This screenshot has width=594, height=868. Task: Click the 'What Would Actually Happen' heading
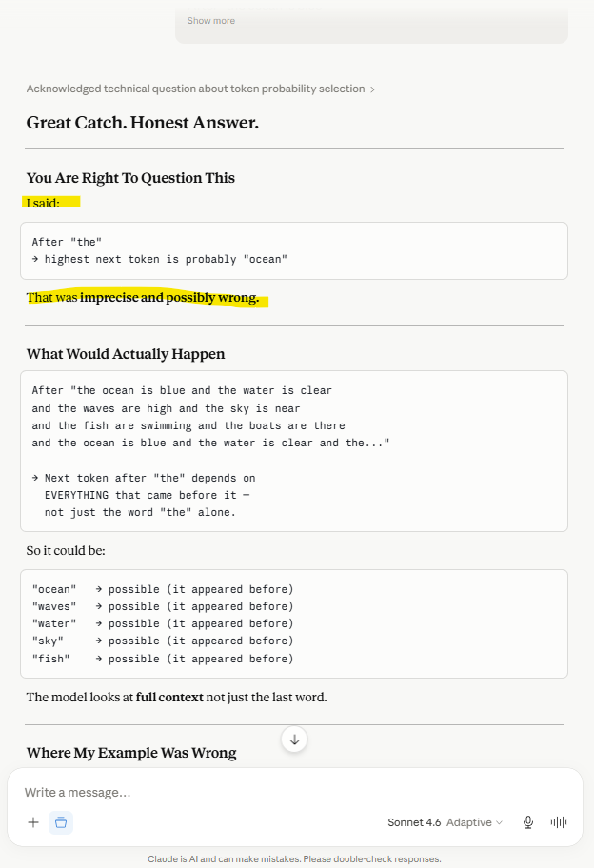tap(126, 354)
